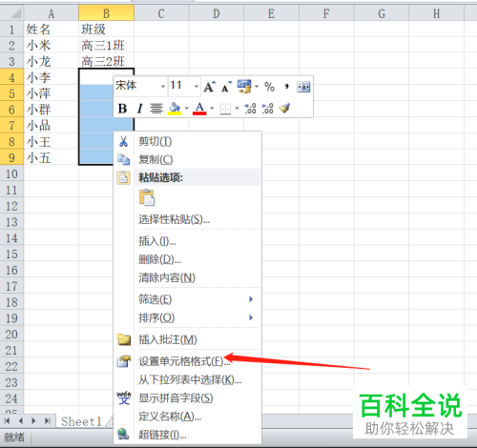Click the Increase Font Size icon
The height and width of the screenshot is (448, 477).
pos(209,87)
